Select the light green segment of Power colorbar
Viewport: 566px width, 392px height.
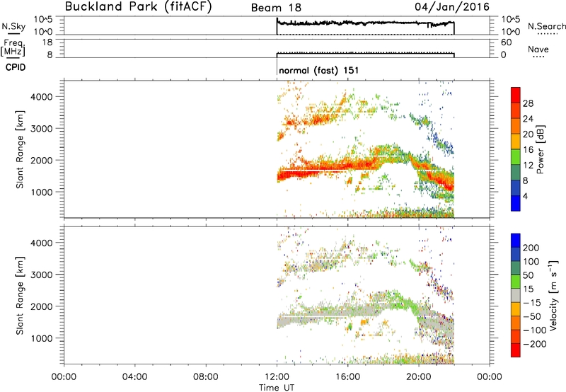[516, 157]
